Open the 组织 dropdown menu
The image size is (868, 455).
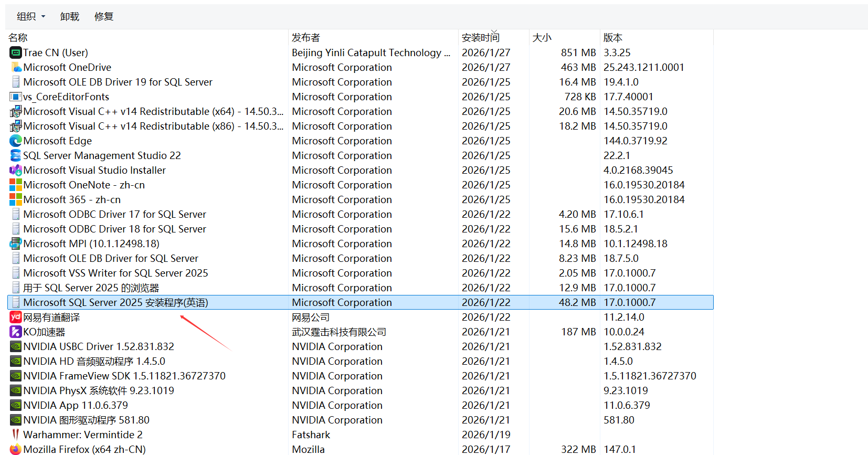coord(31,16)
